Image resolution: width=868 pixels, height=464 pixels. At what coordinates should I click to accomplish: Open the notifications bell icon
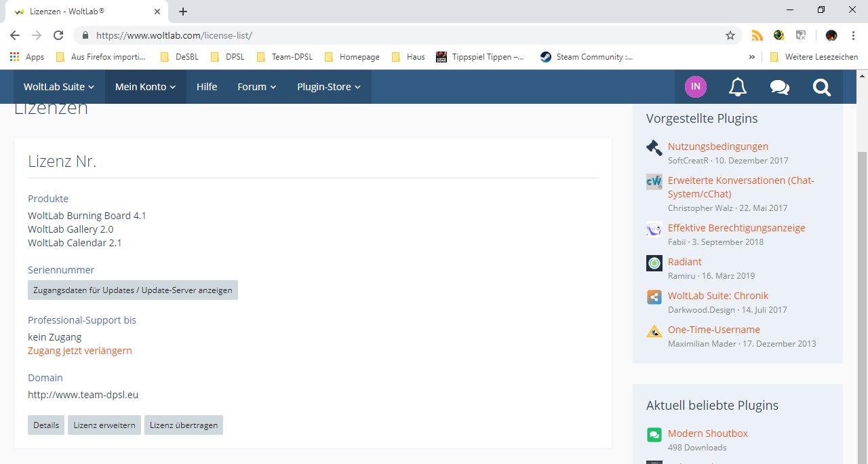738,87
